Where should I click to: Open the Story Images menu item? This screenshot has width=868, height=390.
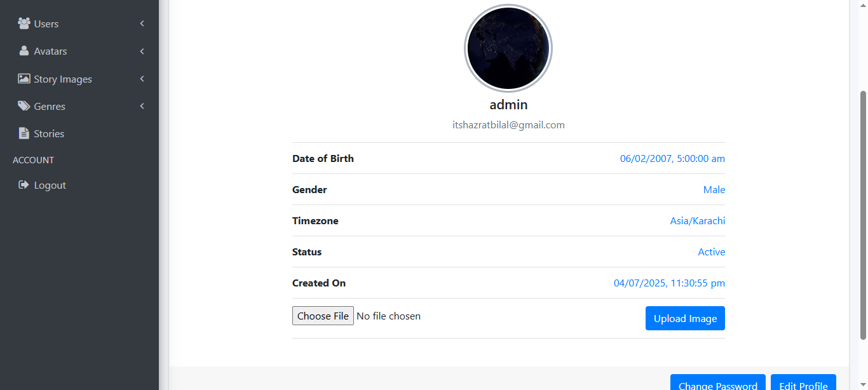(x=79, y=79)
